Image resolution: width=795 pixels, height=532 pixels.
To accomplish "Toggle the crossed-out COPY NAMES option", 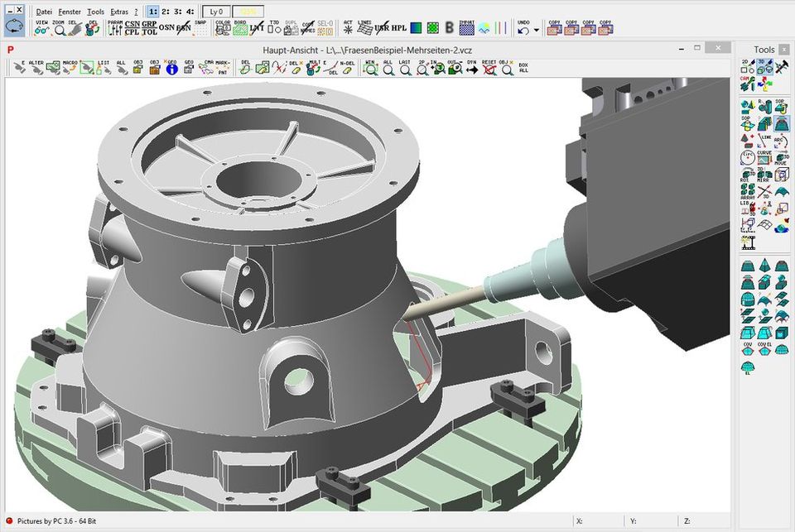I will pyautogui.click(x=308, y=28).
